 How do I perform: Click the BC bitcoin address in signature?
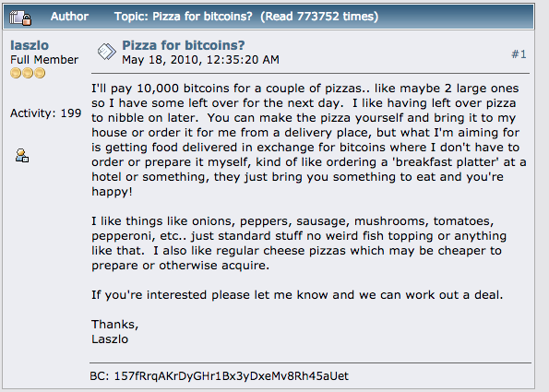(220, 376)
